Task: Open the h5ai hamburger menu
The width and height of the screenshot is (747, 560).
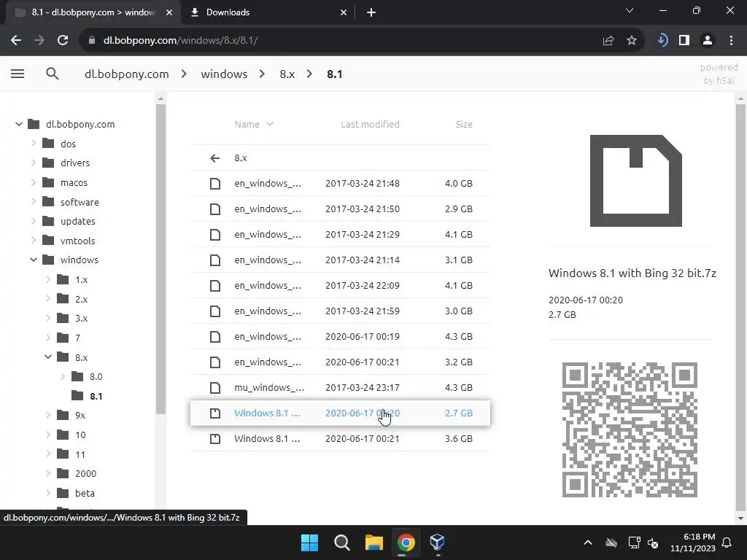Action: [x=18, y=74]
